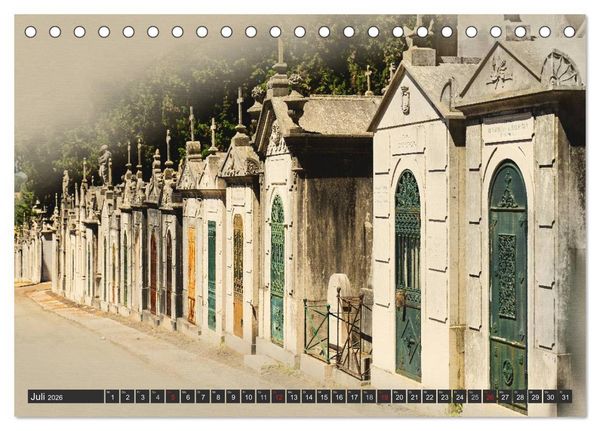
Task: Select day 6 in the calendar strip
Action: point(188,397)
